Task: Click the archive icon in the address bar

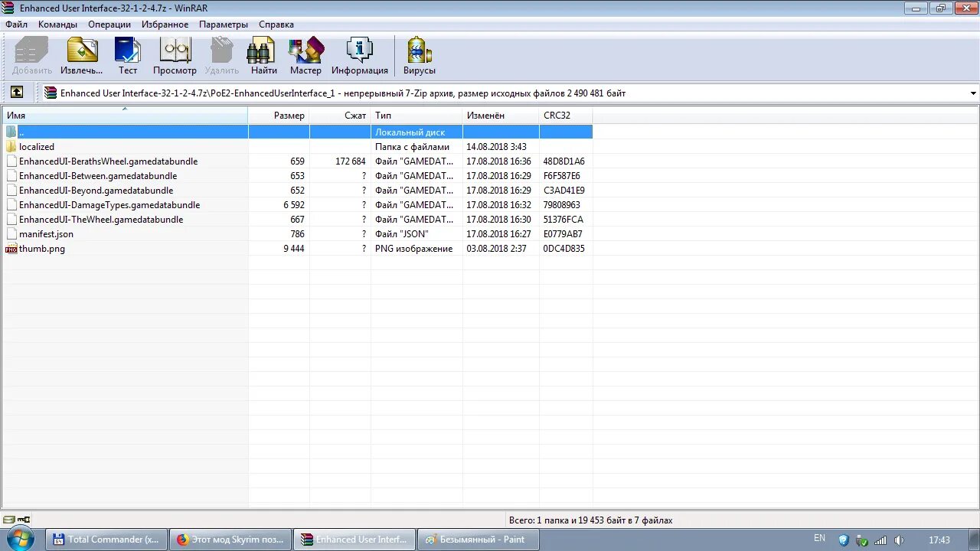Action: [51, 93]
